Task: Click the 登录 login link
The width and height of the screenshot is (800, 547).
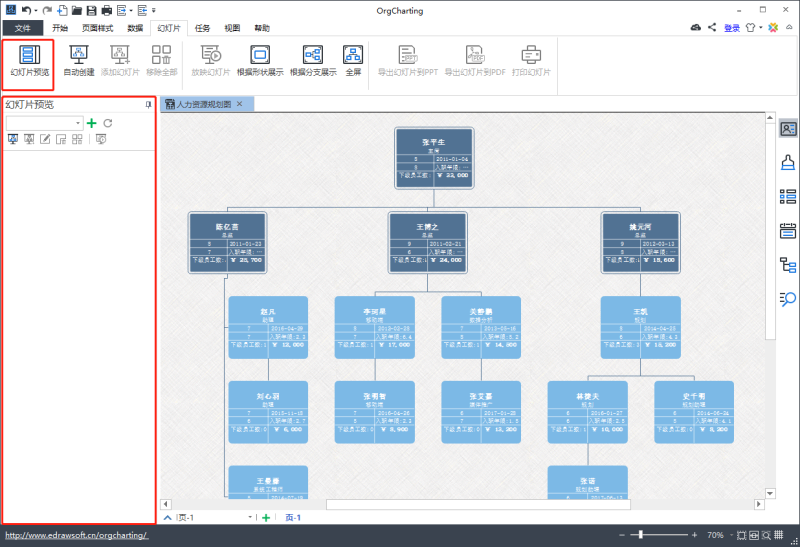Action: pos(732,28)
